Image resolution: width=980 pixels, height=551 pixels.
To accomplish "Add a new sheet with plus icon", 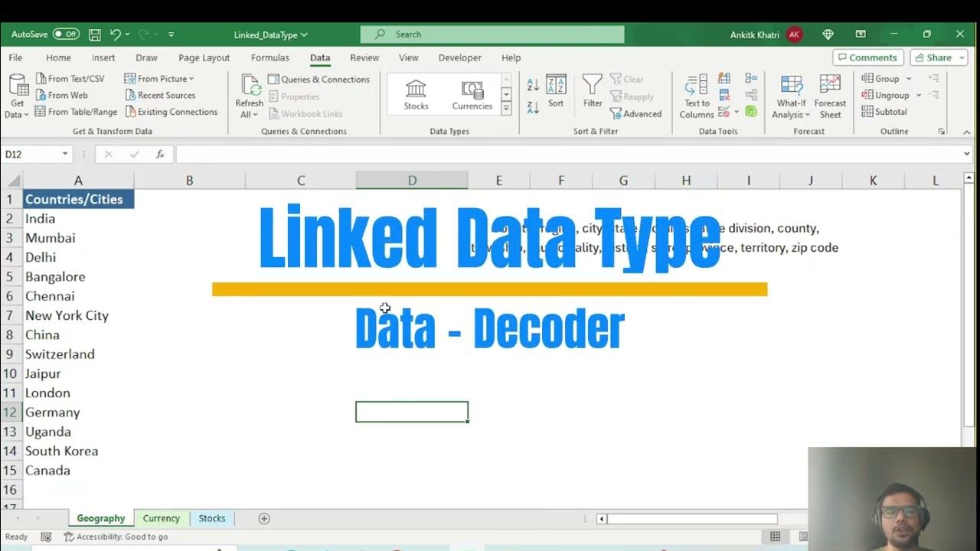I will pyautogui.click(x=264, y=518).
